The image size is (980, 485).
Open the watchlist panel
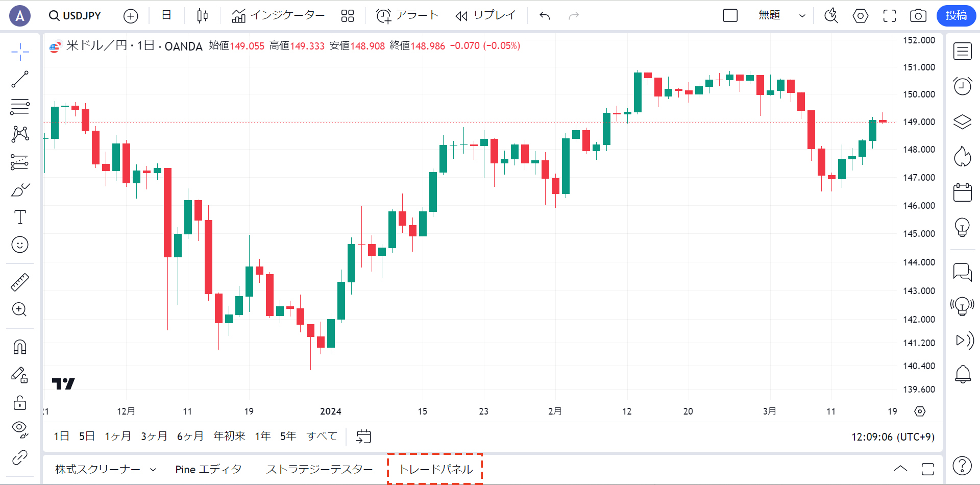(963, 52)
